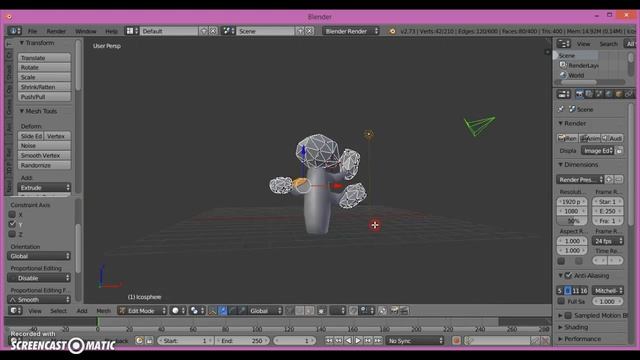Screen dimensions: 640x360
Task: Click the Smooth Vertex button
Action: click(x=44, y=156)
